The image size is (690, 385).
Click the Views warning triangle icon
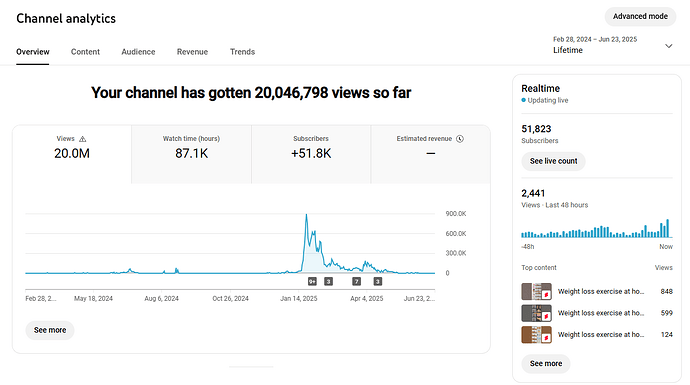point(82,139)
